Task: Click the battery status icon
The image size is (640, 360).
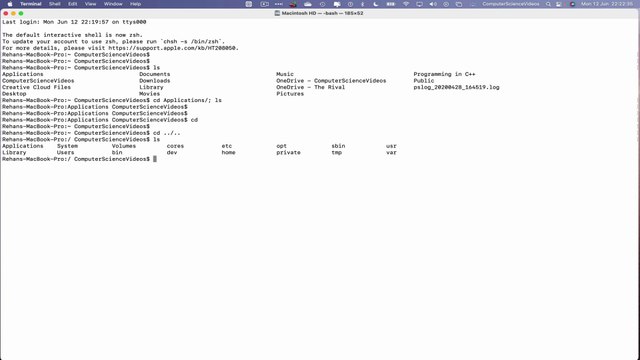Action: [x=391, y=4]
